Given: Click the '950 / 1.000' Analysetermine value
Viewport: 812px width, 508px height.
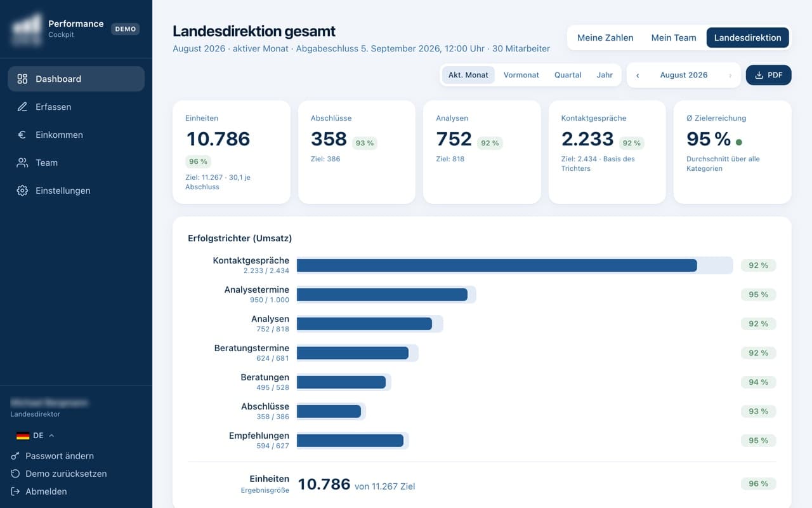Looking at the screenshot, I should click(x=270, y=300).
